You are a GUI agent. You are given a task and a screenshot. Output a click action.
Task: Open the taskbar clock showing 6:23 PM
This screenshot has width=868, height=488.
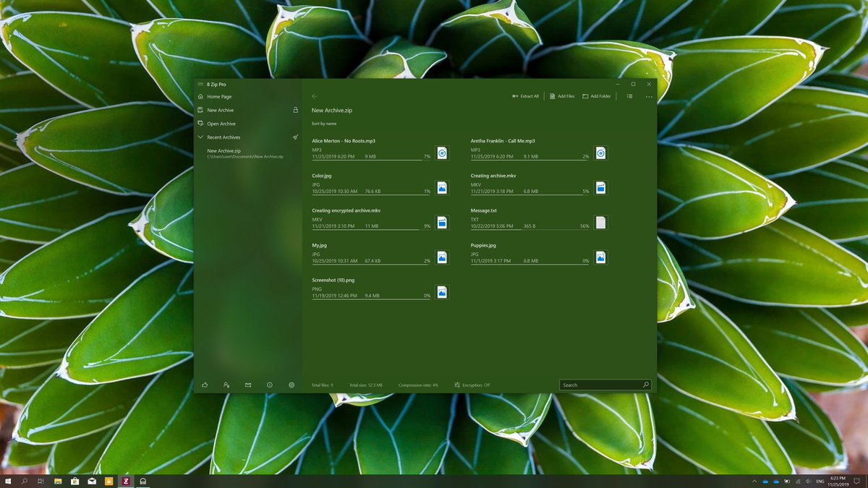pyautogui.click(x=838, y=481)
